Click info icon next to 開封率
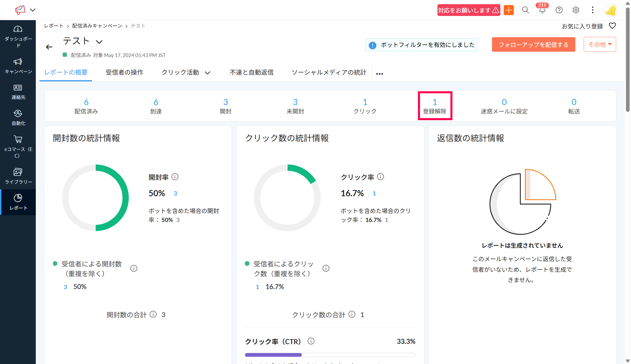This screenshot has height=364, width=631. tap(175, 177)
